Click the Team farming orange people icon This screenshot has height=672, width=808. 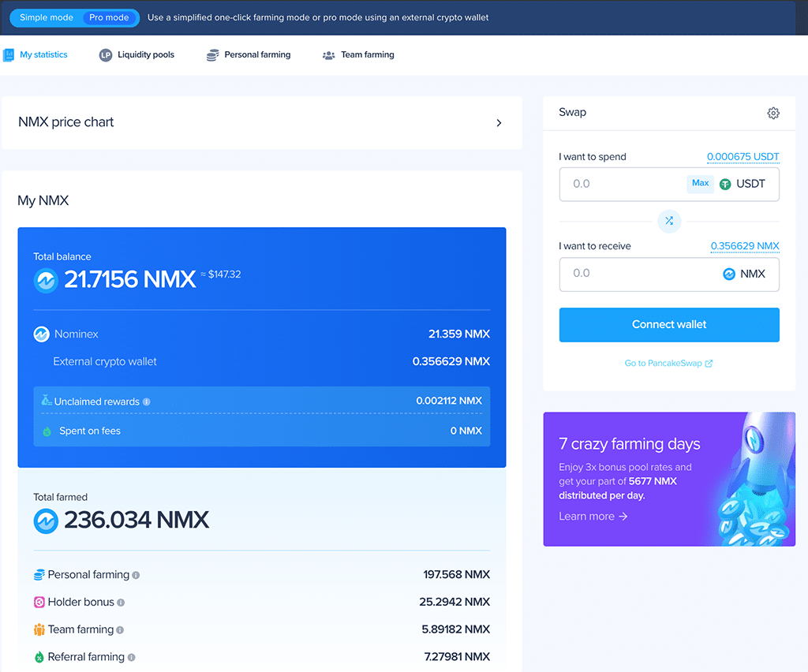pos(39,629)
